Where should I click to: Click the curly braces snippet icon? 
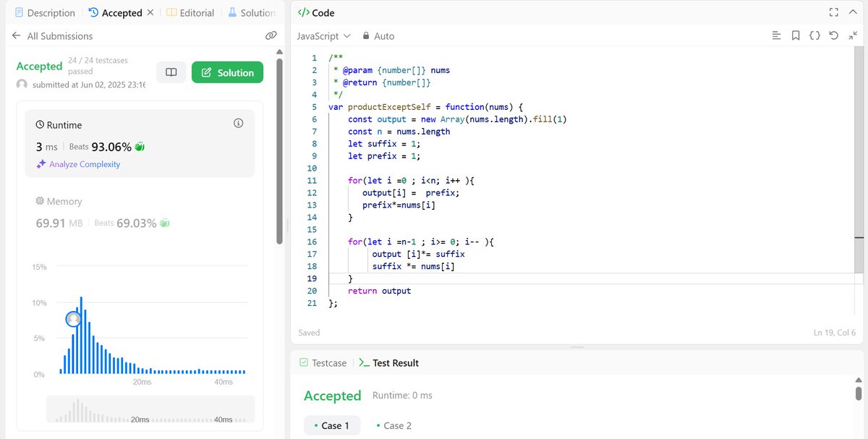(814, 35)
